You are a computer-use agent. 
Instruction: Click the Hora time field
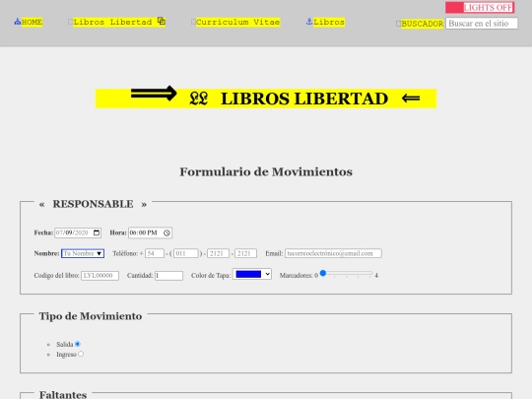[150, 233]
